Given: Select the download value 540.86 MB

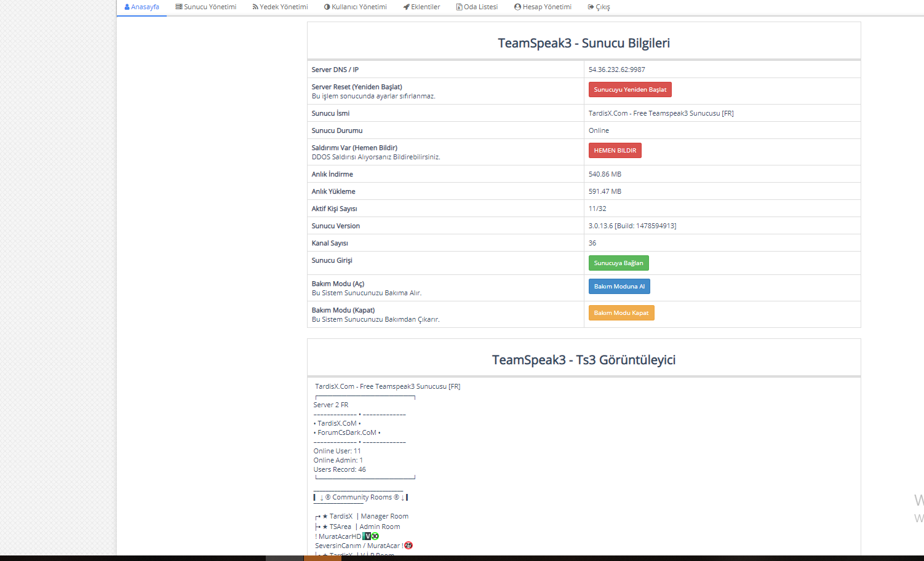Looking at the screenshot, I should click(605, 174).
